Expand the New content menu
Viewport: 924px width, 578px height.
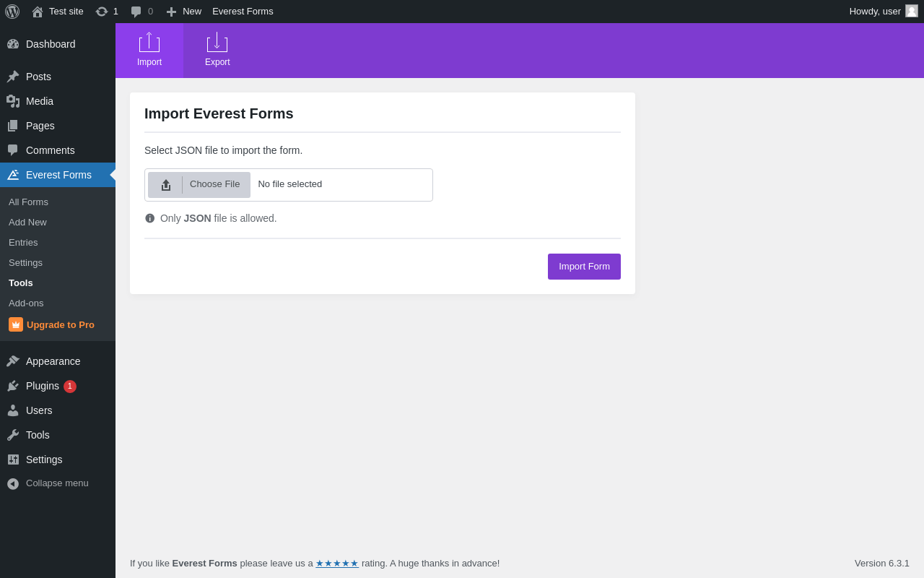184,12
